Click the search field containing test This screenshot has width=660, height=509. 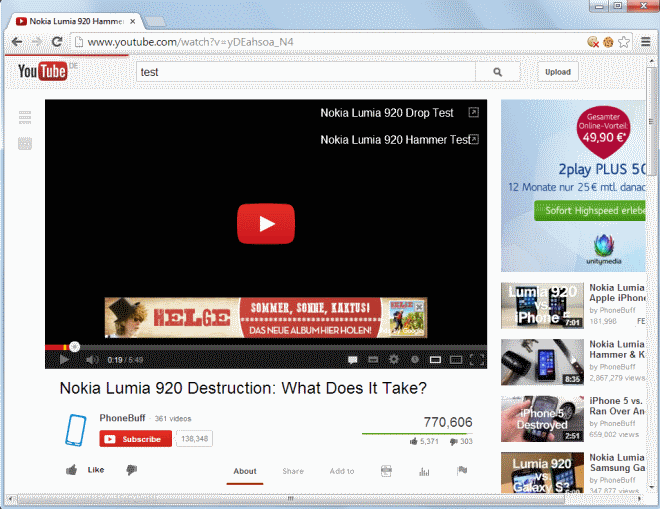[x=306, y=72]
